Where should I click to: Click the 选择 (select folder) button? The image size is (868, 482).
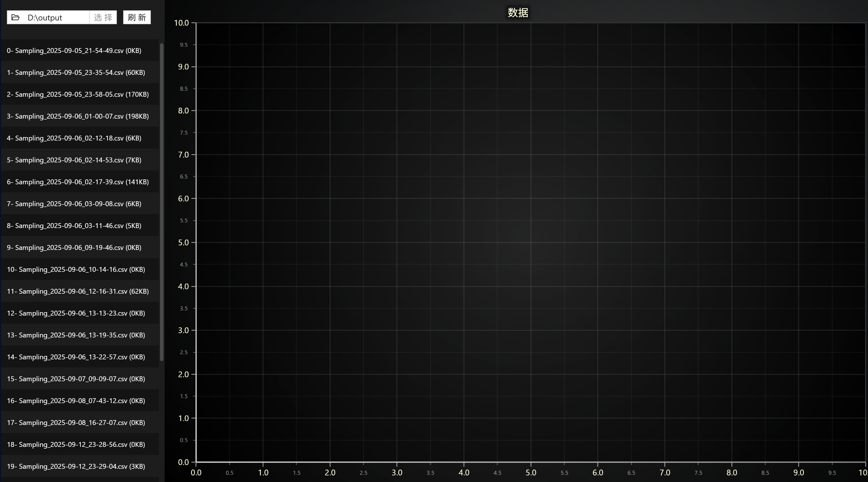[x=103, y=18]
